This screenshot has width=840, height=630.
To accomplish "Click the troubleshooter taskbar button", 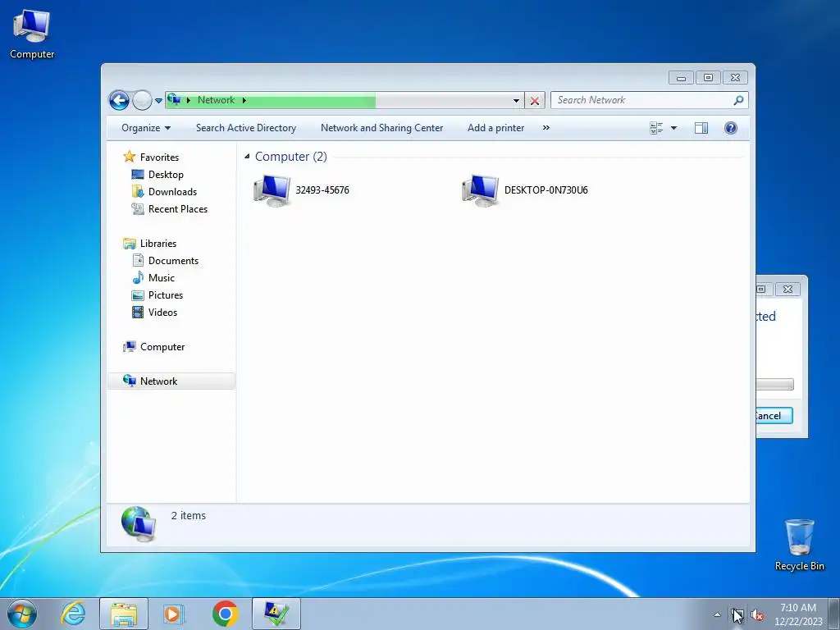I will click(276, 614).
